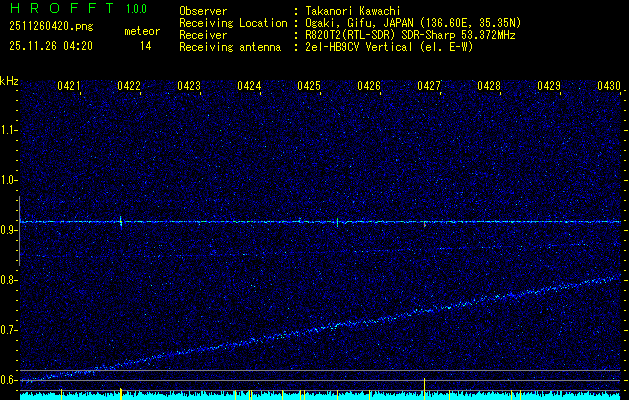Viewport: 629px width, 400px height.
Task: Click the 0425 time label
Action: click(309, 87)
